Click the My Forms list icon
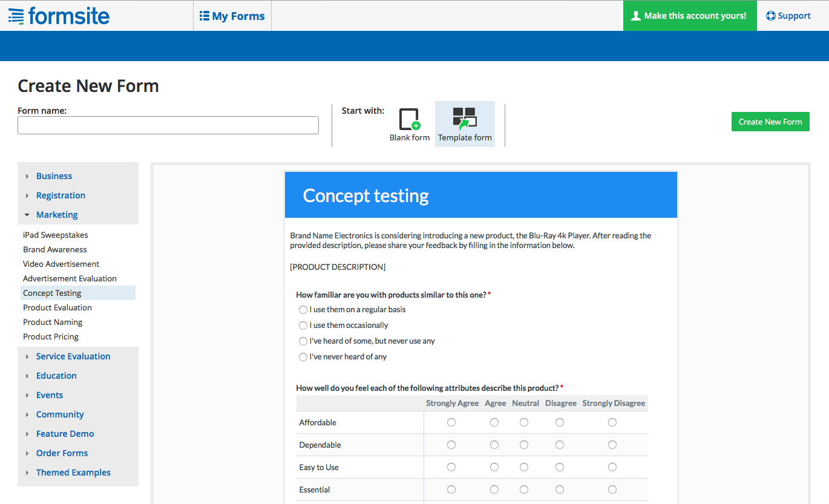 [205, 16]
